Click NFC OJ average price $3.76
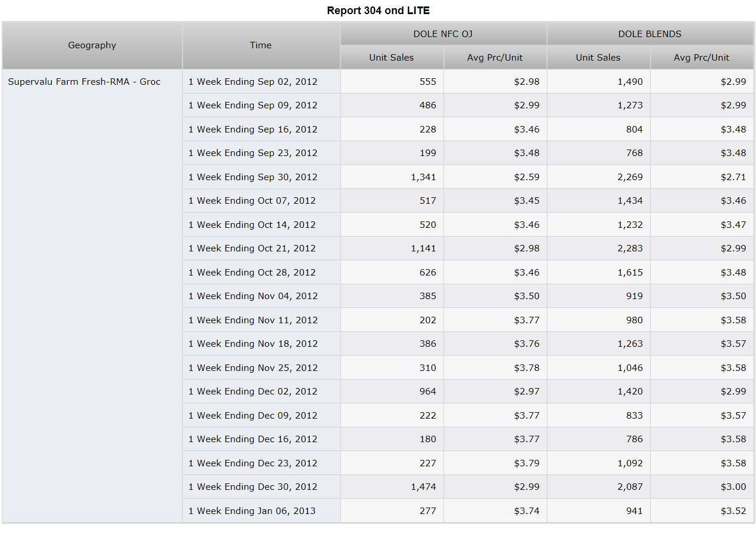Viewport: 756px width, 557px height. coord(527,344)
